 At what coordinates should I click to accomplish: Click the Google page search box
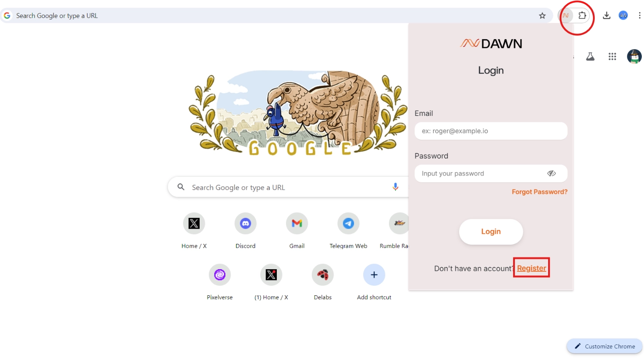[x=288, y=187]
